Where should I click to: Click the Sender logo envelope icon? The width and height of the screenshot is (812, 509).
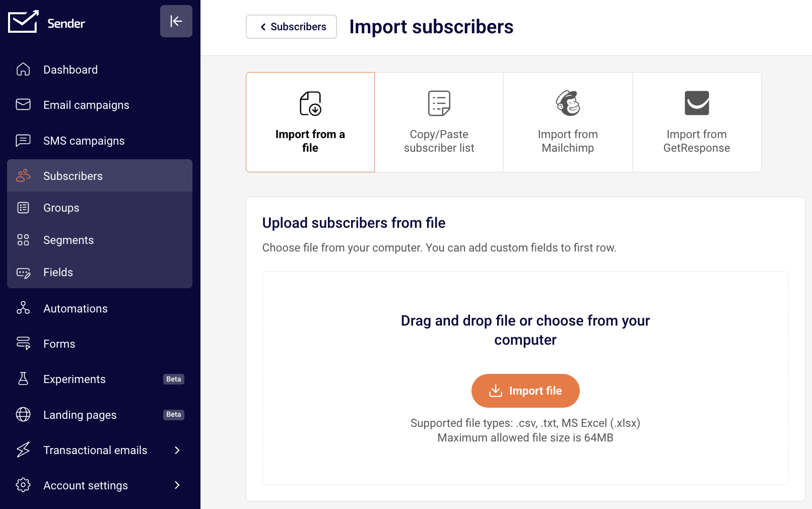(x=23, y=22)
